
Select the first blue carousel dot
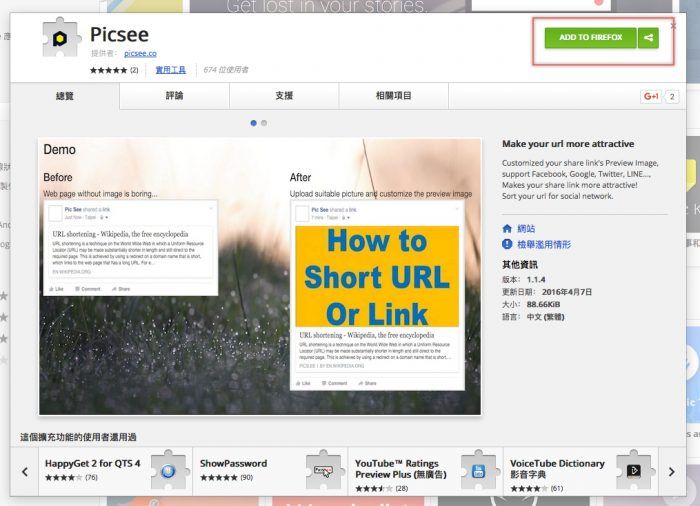point(254,123)
